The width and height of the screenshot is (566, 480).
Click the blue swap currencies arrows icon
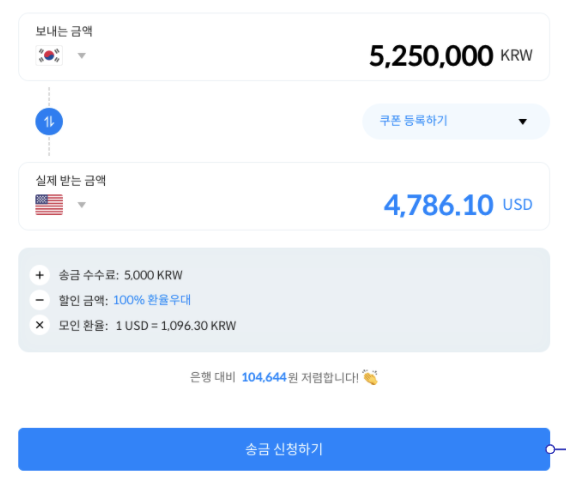coord(49,122)
